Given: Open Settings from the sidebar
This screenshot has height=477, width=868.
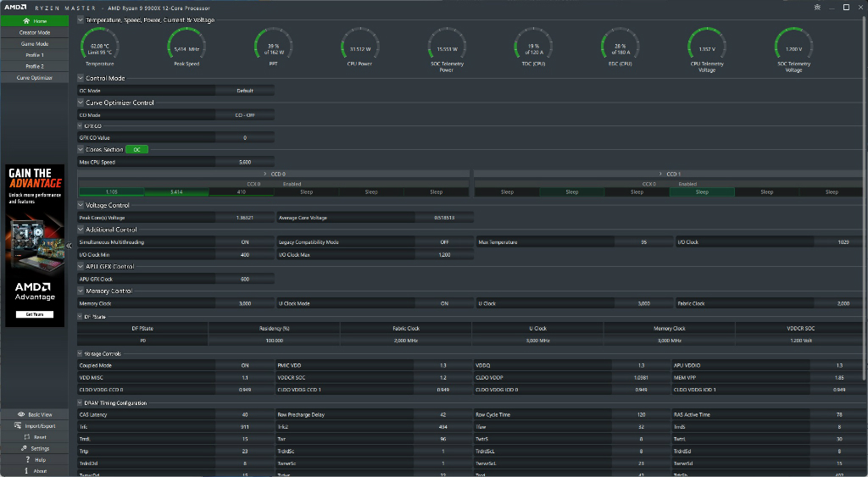Looking at the screenshot, I should coord(34,449).
